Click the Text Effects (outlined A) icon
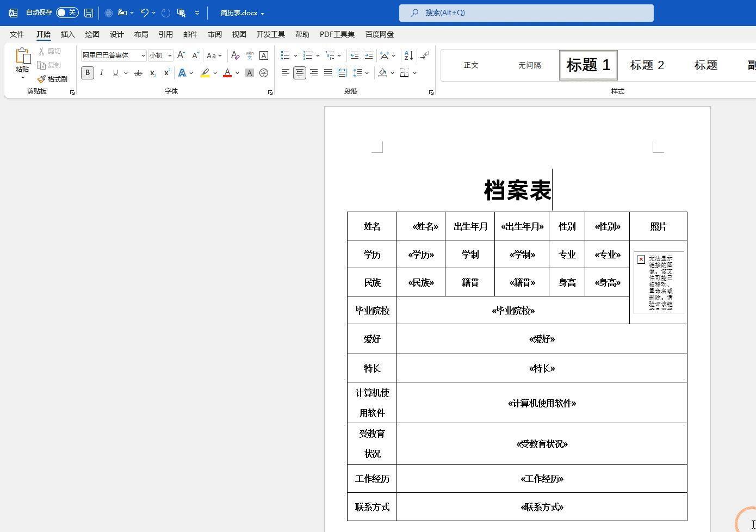 [x=182, y=73]
